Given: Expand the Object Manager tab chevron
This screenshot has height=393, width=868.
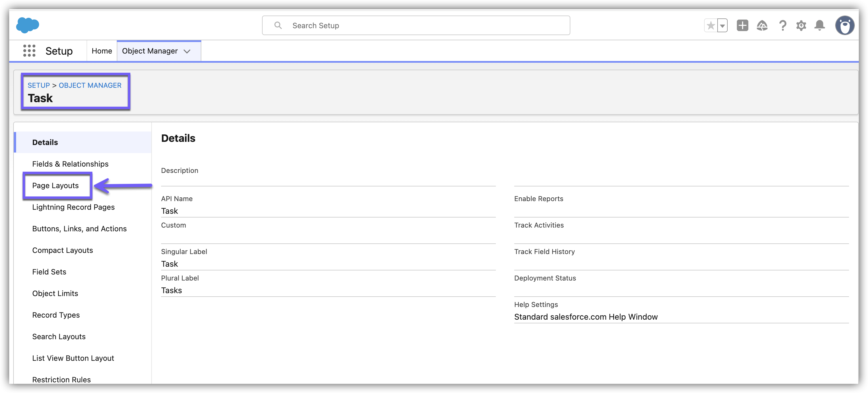Looking at the screenshot, I should click(187, 51).
